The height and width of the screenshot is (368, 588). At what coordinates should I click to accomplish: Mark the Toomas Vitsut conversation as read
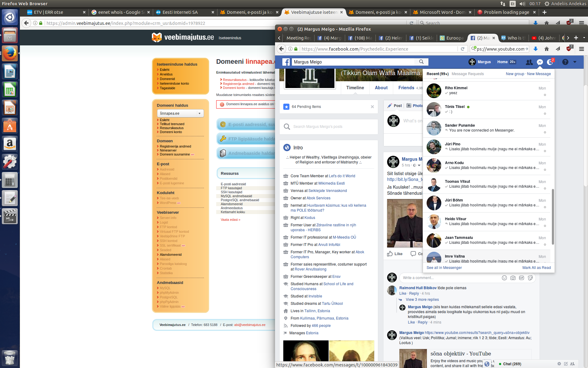tap(545, 189)
